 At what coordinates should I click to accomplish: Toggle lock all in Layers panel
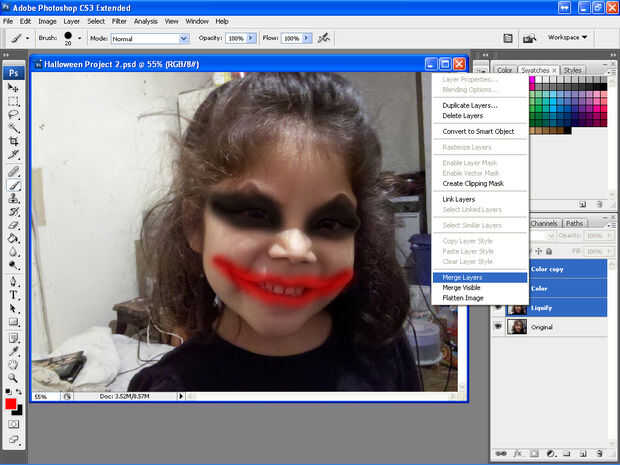tap(549, 251)
